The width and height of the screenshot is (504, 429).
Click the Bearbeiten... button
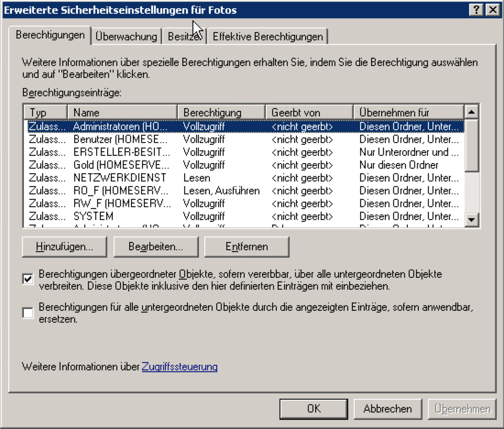pyautogui.click(x=156, y=247)
